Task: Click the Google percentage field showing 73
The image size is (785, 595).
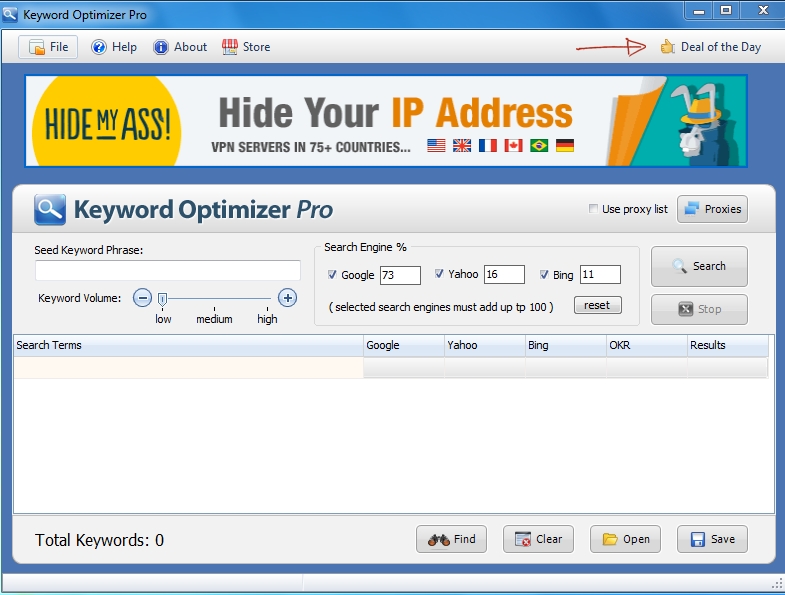Action: tap(401, 275)
